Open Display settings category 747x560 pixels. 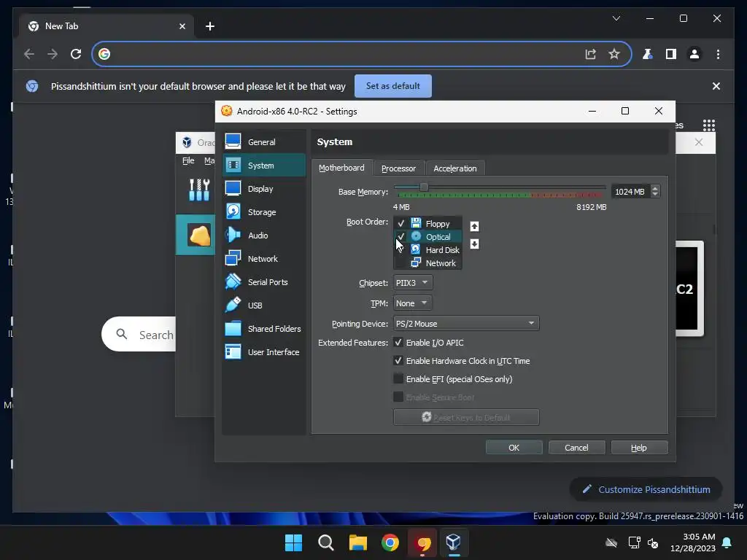point(263,189)
